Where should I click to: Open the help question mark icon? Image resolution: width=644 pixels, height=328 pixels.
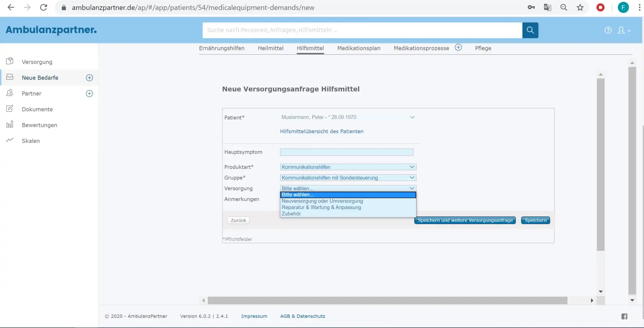click(x=608, y=30)
